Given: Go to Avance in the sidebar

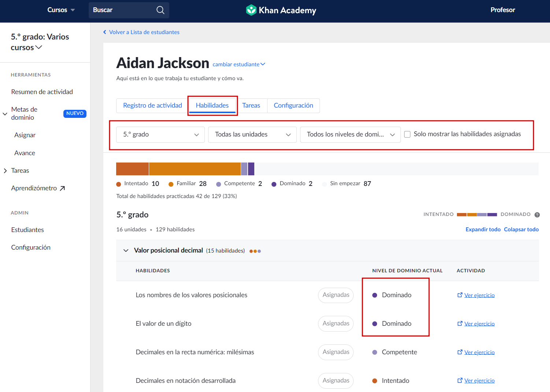Looking at the screenshot, I should (25, 153).
